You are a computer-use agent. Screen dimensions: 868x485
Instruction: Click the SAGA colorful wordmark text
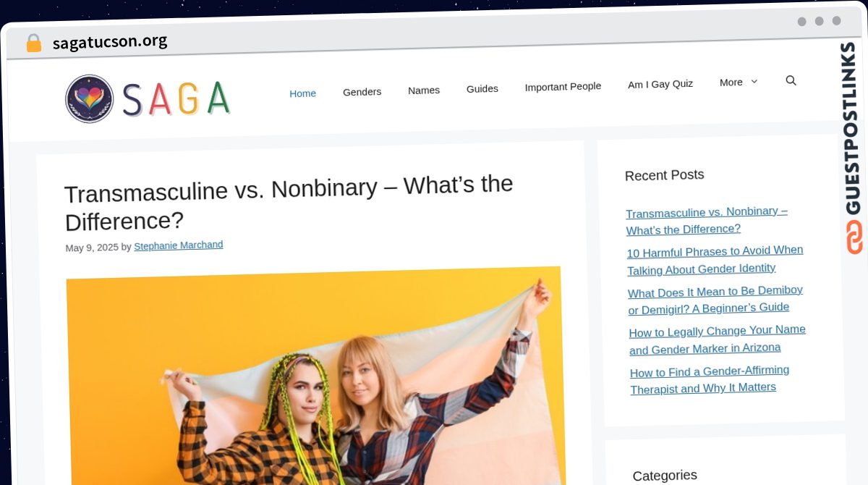[x=176, y=99]
